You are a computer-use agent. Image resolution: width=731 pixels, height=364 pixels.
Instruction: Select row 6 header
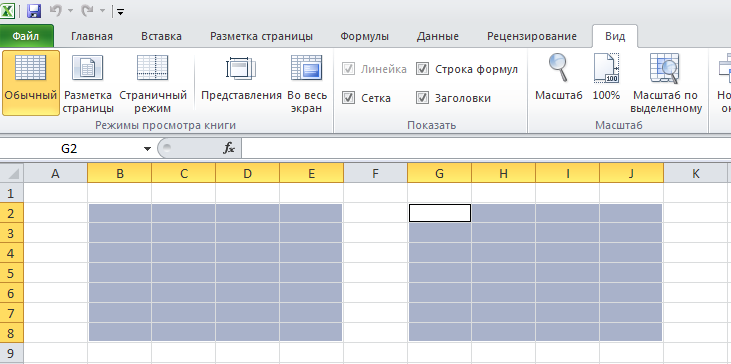tap(12, 293)
